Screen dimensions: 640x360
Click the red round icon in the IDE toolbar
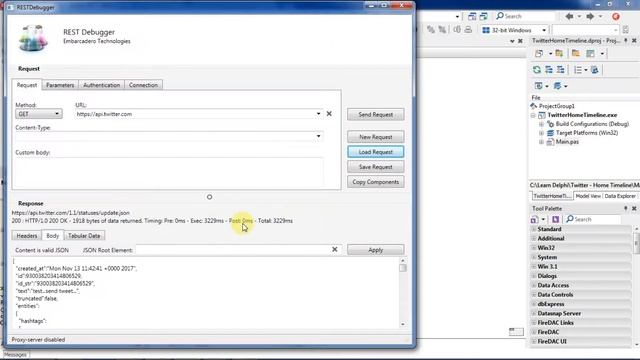coord(616,16)
